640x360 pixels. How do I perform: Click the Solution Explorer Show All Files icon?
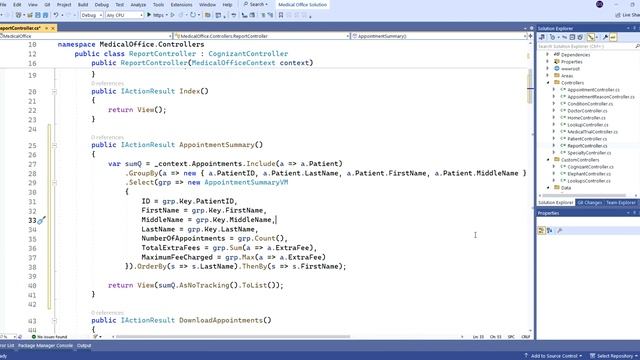pyautogui.click(x=580, y=37)
